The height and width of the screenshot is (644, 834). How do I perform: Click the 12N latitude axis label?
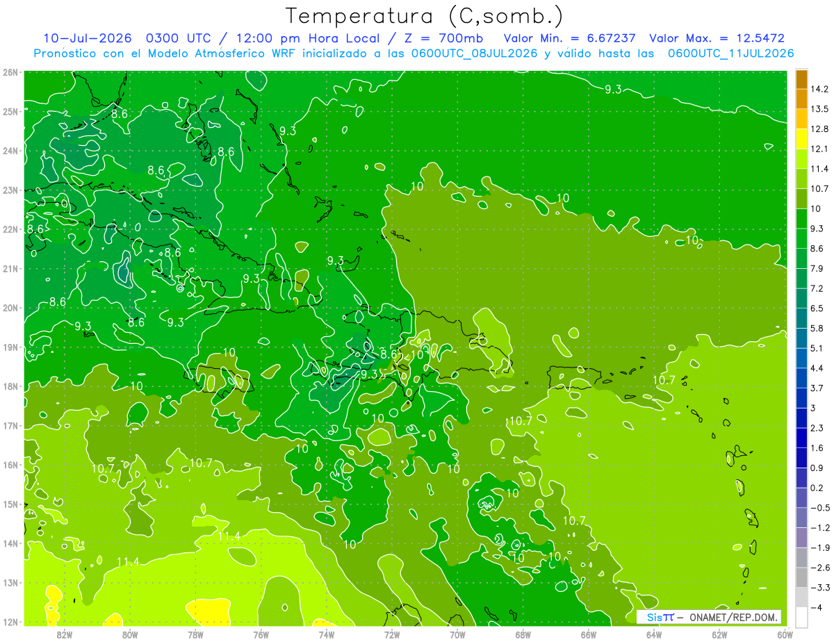[x=10, y=622]
